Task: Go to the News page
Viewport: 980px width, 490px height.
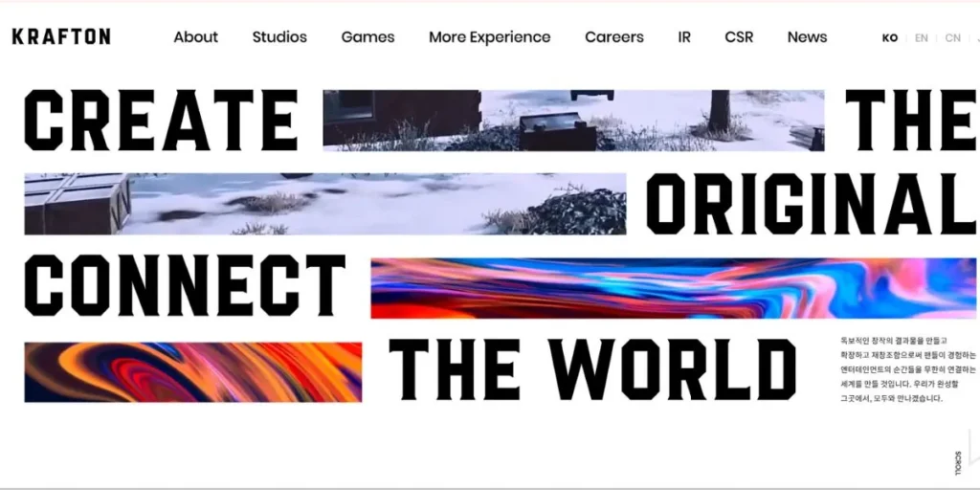Action: click(807, 37)
